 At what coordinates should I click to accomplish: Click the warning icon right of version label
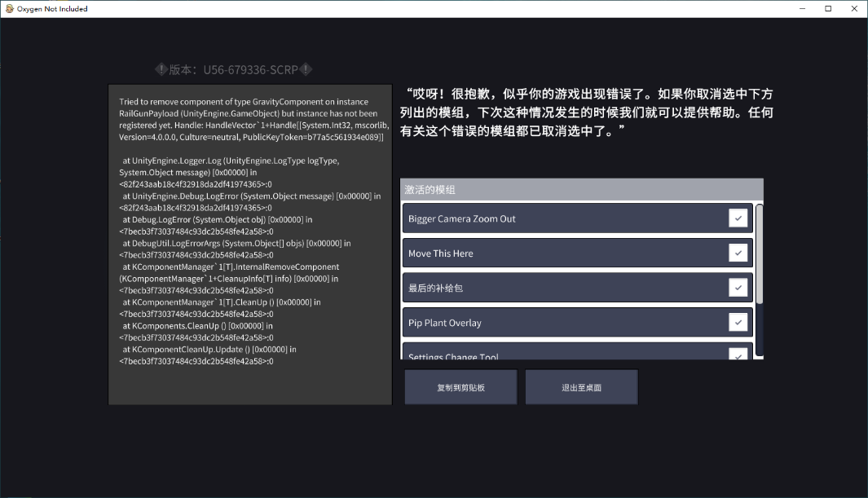pyautogui.click(x=306, y=70)
